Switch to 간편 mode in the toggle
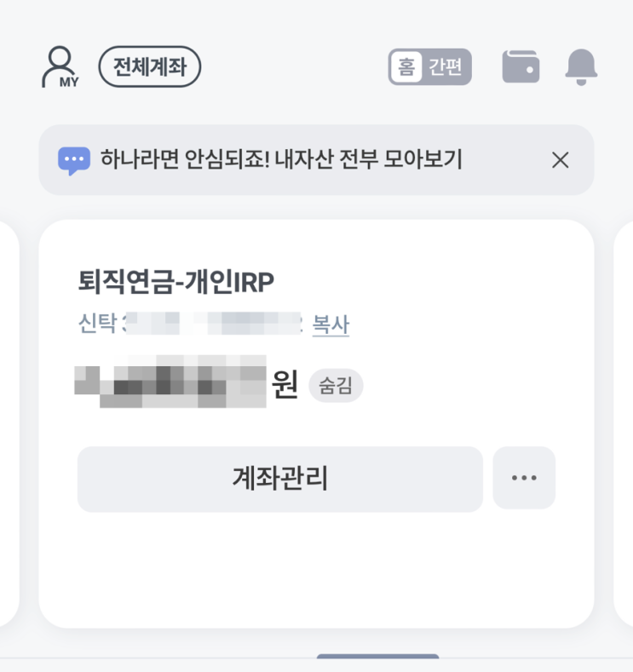The height and width of the screenshot is (672, 633). click(x=446, y=66)
